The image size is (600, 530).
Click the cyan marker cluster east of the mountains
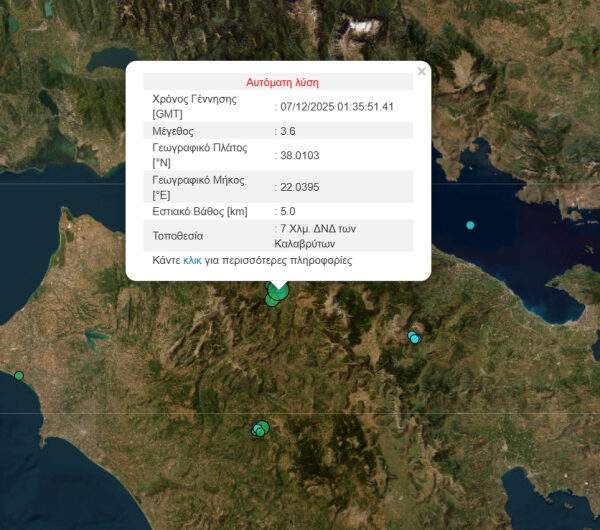click(414, 338)
